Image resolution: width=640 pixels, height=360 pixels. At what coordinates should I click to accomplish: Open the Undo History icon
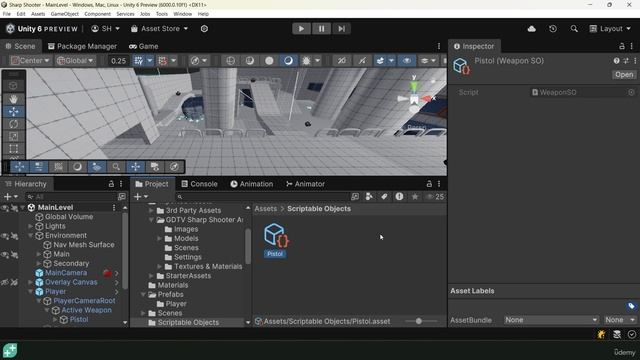click(x=553, y=29)
